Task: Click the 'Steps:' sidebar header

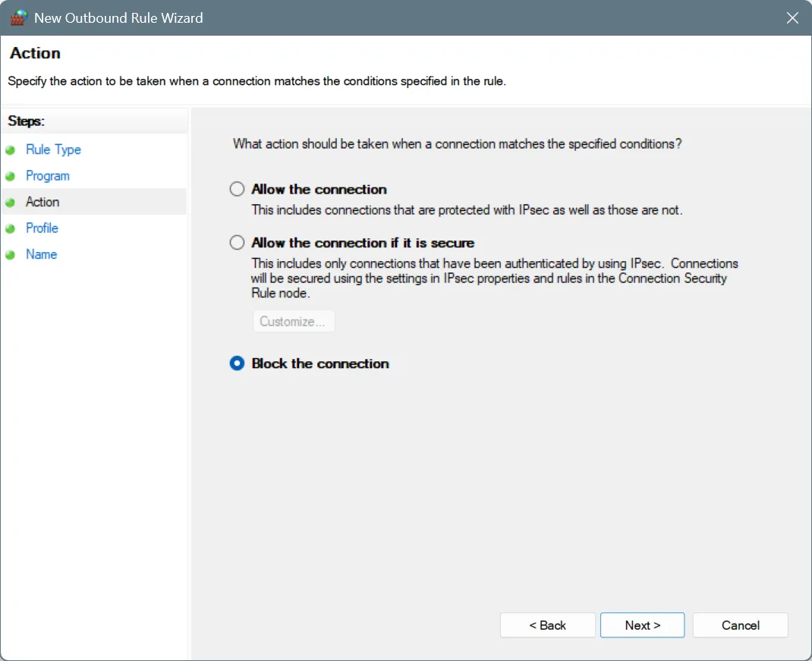Action: pos(27,121)
